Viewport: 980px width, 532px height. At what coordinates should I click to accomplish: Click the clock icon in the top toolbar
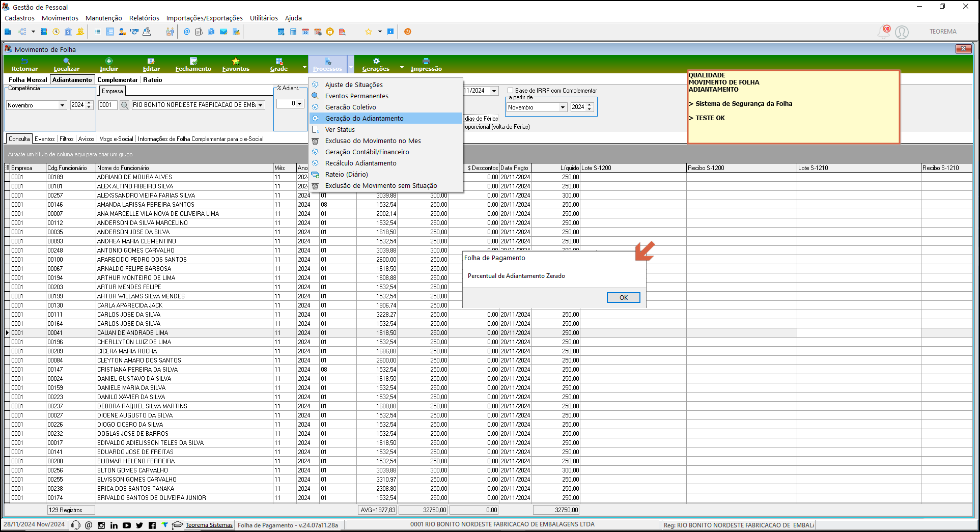click(56, 32)
